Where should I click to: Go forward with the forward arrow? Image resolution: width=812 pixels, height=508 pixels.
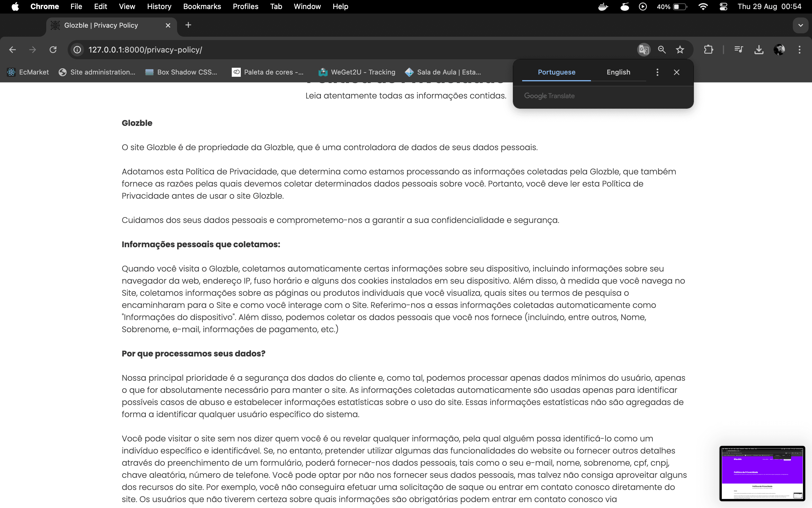(x=32, y=50)
